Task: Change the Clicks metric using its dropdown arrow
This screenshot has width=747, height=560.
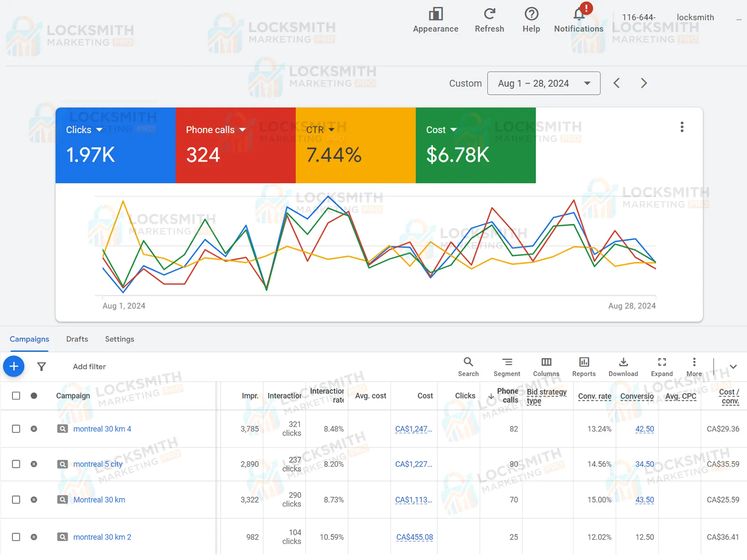Action: pos(99,130)
